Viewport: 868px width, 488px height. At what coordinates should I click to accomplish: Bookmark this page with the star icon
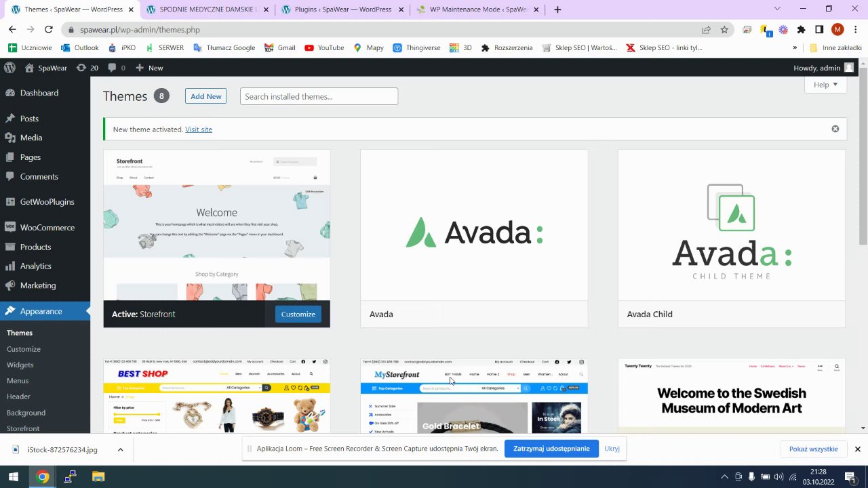click(724, 30)
